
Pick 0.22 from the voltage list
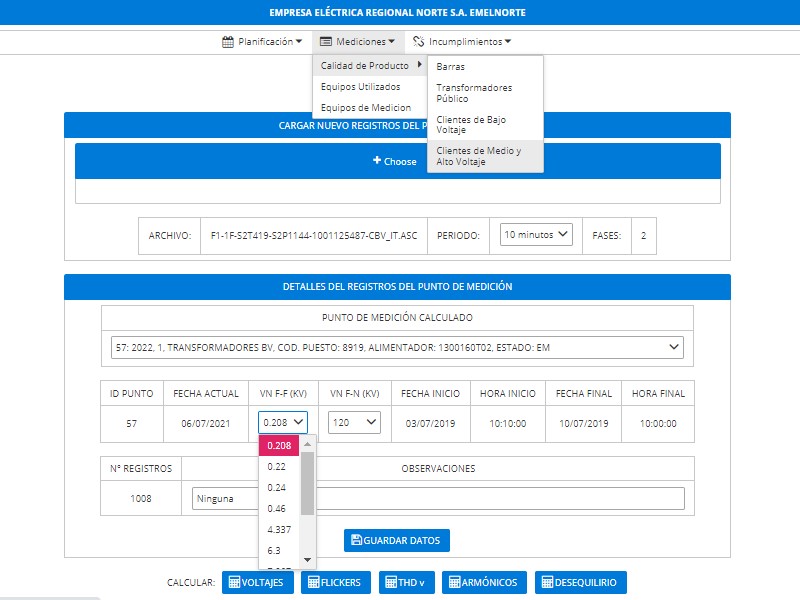279,467
